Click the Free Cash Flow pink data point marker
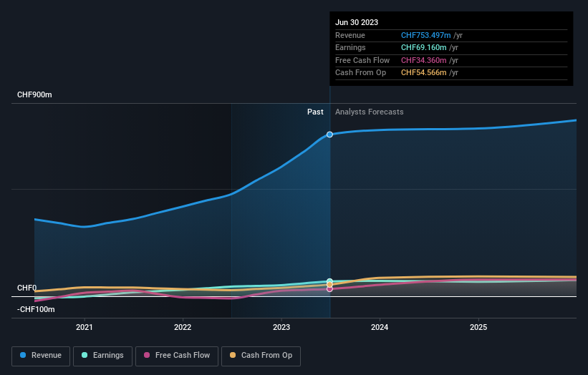The height and width of the screenshot is (375, 588). 329,289
